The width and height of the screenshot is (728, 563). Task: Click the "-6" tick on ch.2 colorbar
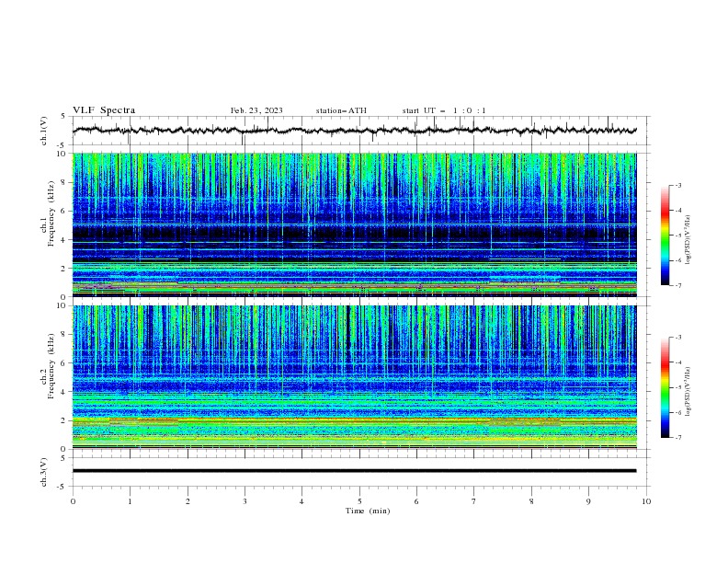tap(677, 412)
